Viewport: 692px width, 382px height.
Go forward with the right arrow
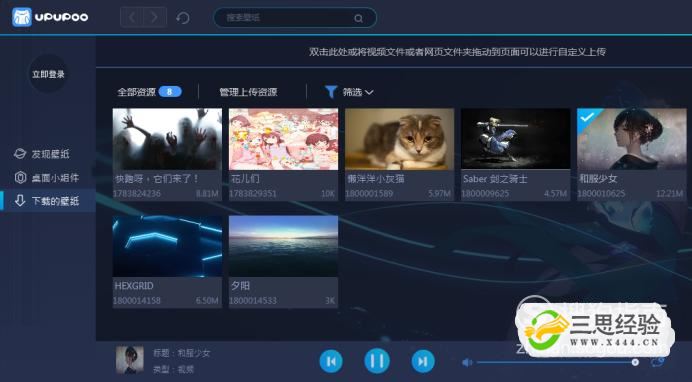(x=154, y=18)
